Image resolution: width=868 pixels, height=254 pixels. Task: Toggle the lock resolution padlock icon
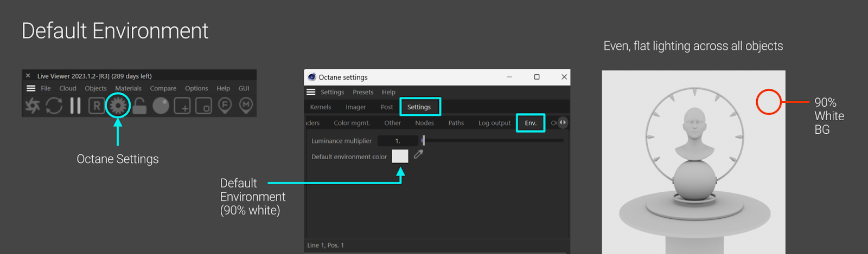139,106
